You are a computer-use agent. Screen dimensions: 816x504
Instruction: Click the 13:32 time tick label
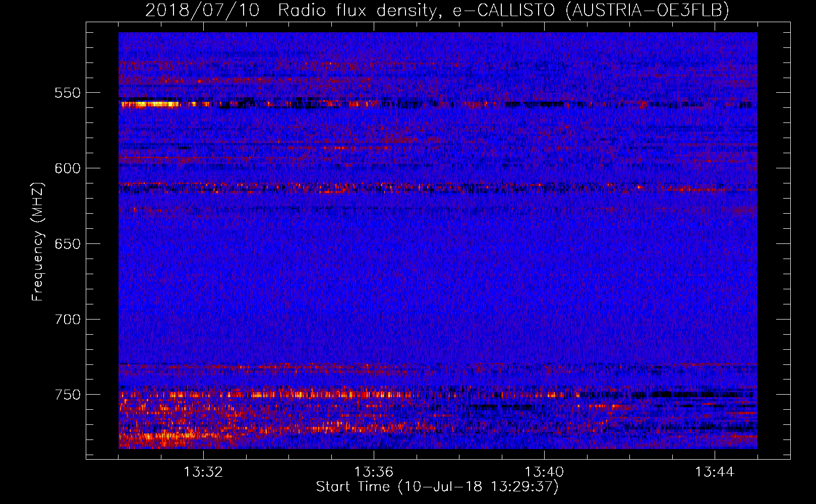point(203,472)
